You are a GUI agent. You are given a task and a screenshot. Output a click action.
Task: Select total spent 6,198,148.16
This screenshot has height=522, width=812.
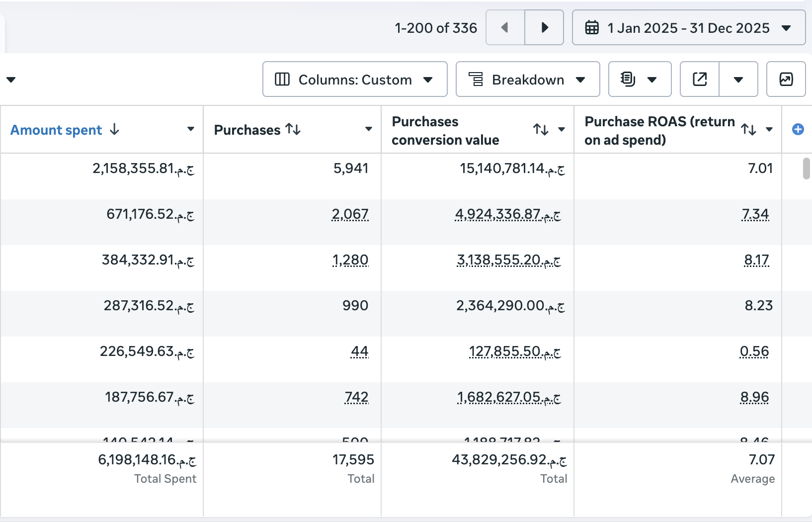click(147, 460)
